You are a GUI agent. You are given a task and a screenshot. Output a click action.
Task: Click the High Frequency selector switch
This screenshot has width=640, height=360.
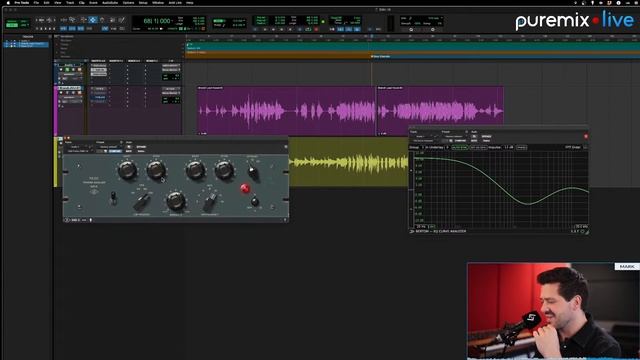tap(210, 201)
